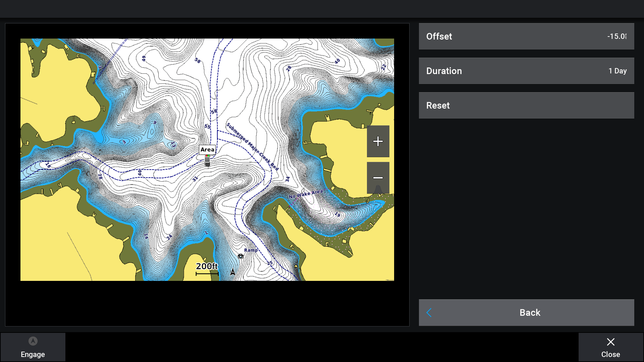Click the Back arrow navigation icon
Viewport: 644px width, 362px height.
click(429, 312)
